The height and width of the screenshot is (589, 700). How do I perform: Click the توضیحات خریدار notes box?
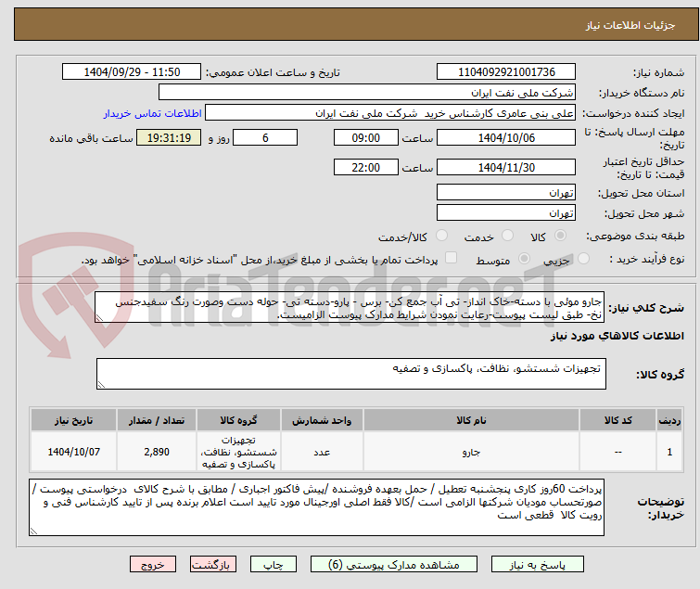316,507
